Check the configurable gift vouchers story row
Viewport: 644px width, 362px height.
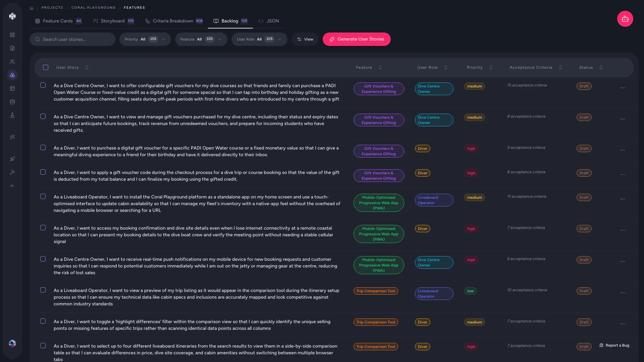pyautogui.click(x=43, y=85)
